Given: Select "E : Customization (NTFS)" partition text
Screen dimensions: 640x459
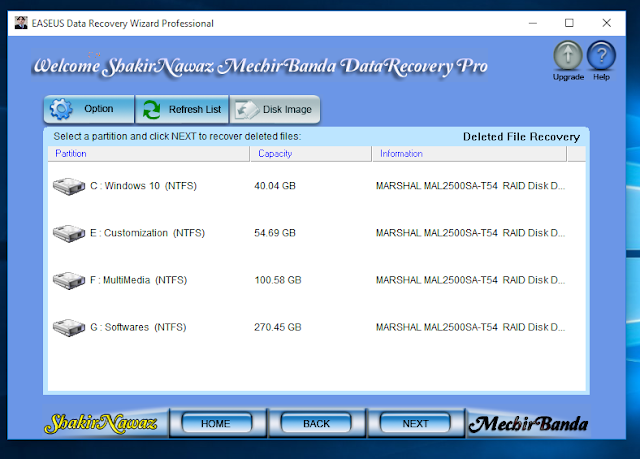Looking at the screenshot, I should pyautogui.click(x=147, y=233).
